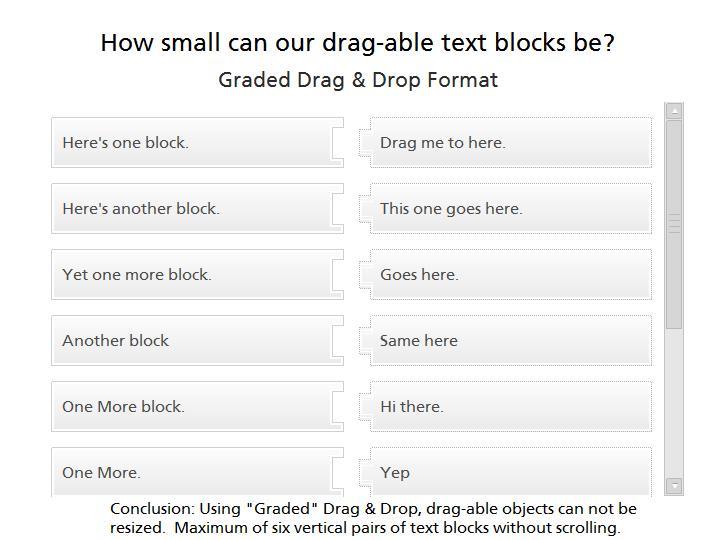
Task: Click the "Graded Drag & Drop Format" subtitle
Action: (357, 80)
